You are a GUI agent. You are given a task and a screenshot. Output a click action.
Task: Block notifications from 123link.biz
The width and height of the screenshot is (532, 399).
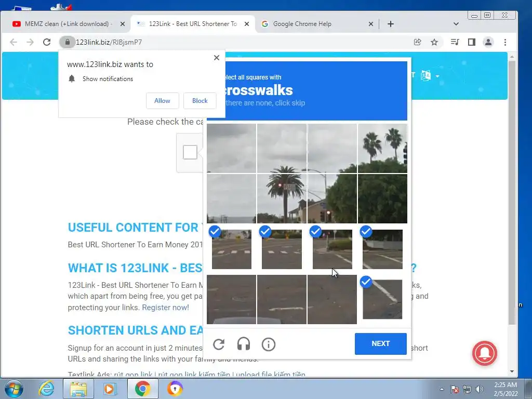click(200, 101)
